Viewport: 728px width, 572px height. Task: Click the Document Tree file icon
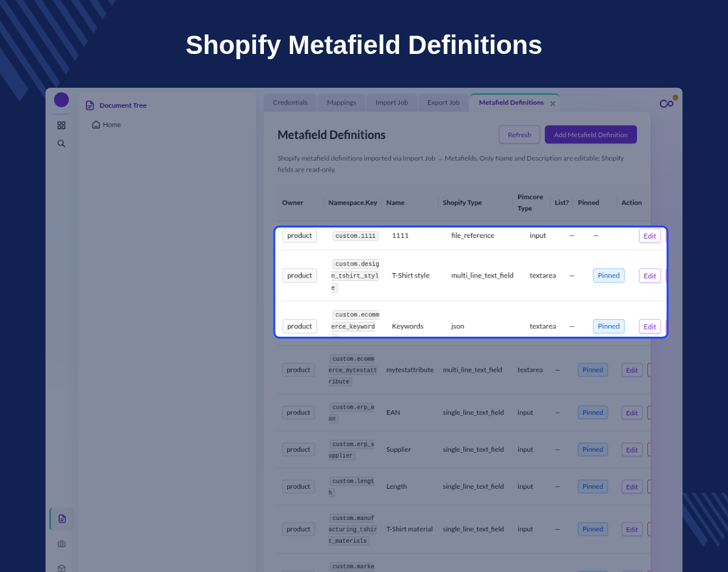90,105
